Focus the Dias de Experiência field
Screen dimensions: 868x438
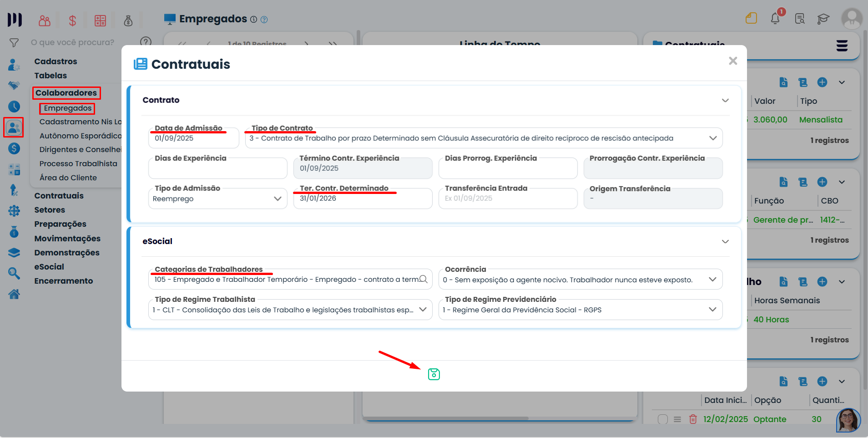click(217, 168)
